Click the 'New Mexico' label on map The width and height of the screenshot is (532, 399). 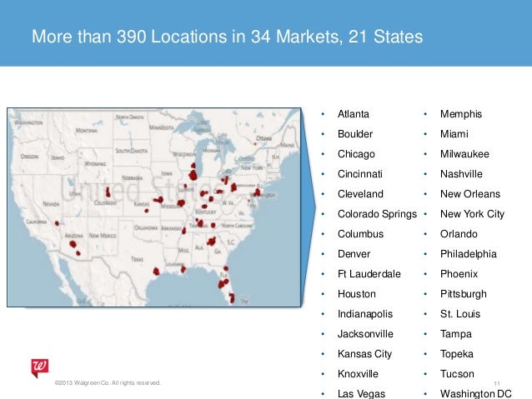(103, 235)
